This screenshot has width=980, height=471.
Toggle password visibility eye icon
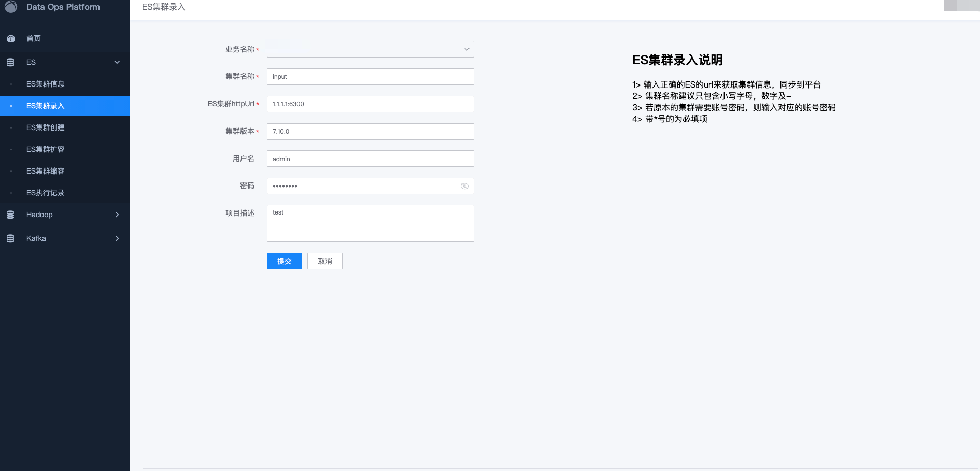(465, 186)
